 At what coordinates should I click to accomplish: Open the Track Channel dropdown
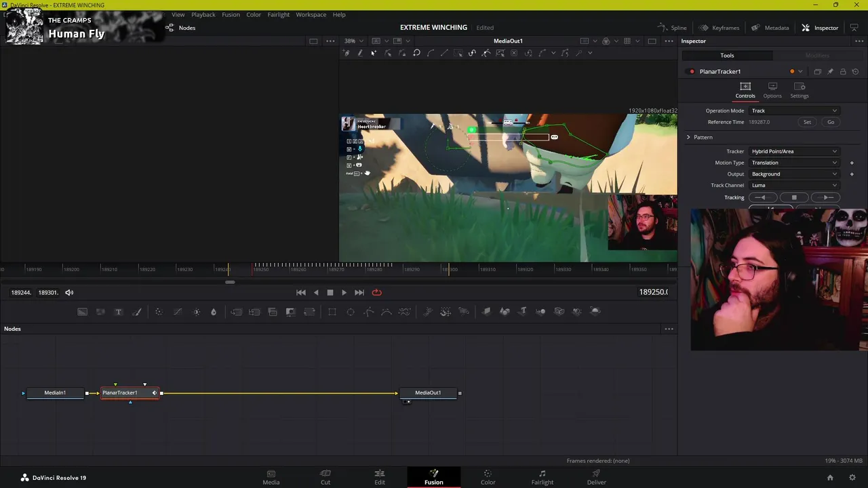pos(794,185)
